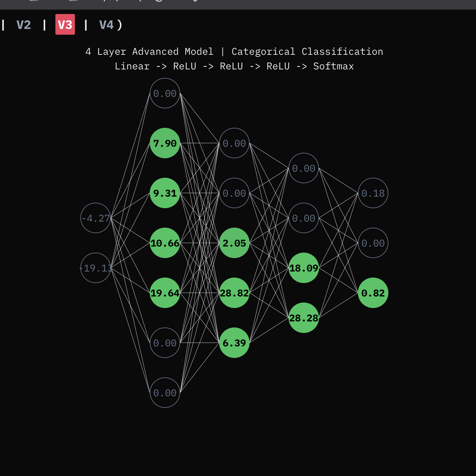This screenshot has height=476, width=476.
Task: Click second-layer node 6.39
Action: [234, 343]
